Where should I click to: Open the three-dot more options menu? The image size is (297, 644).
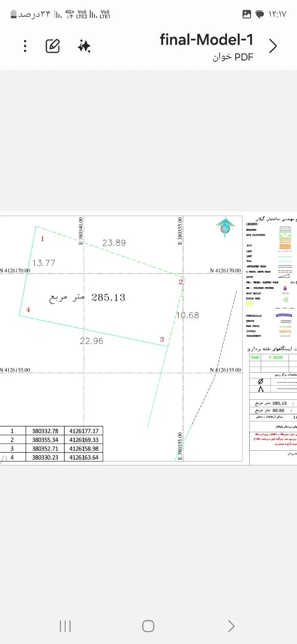pos(25,46)
